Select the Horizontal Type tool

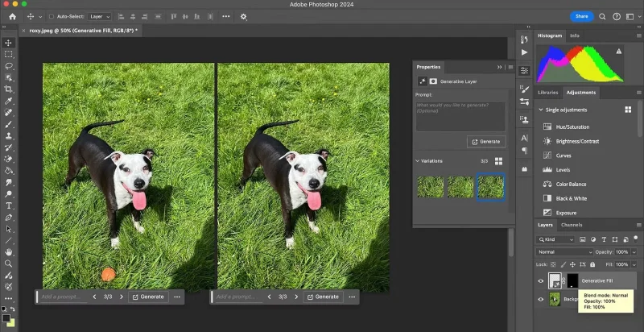tap(8, 205)
